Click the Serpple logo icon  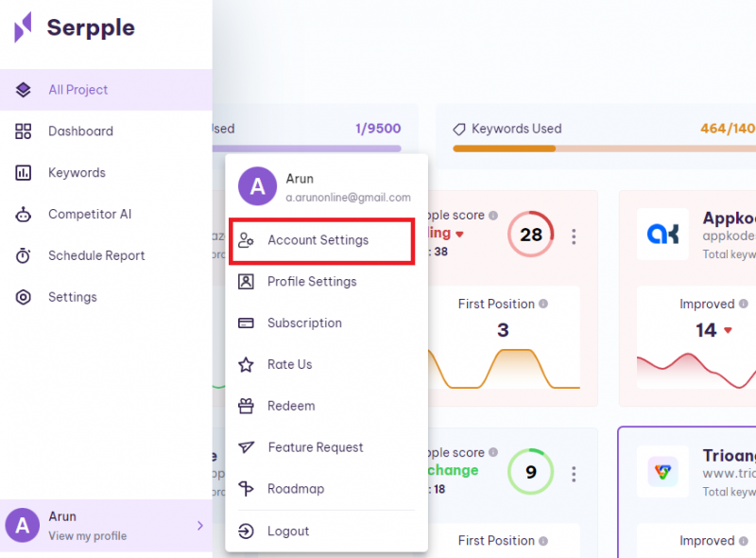coord(24,27)
